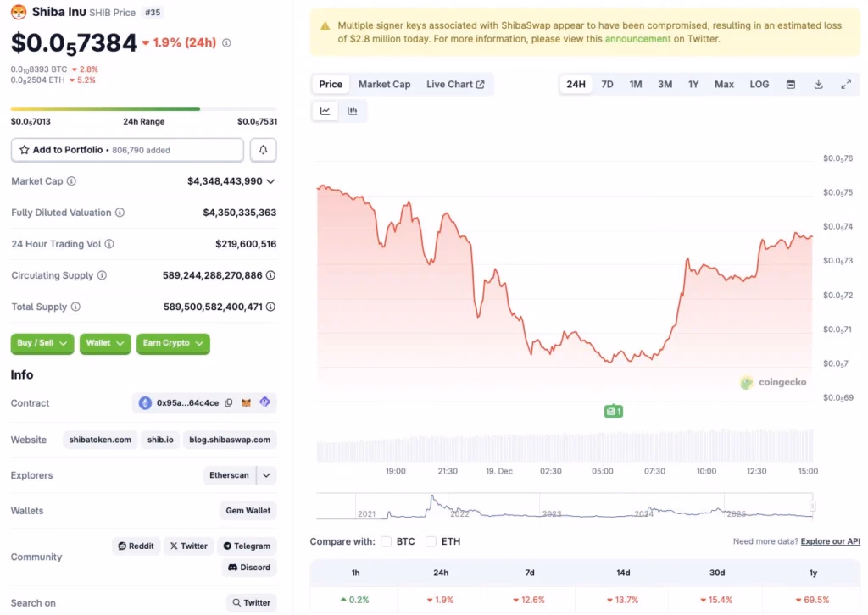Tick the BTC compare checkbox
Image resolution: width=868 pixels, height=615 pixels.
point(387,541)
